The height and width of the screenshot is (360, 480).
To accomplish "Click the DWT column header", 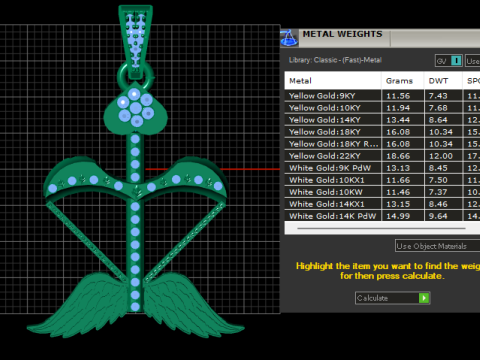I will tap(443, 81).
